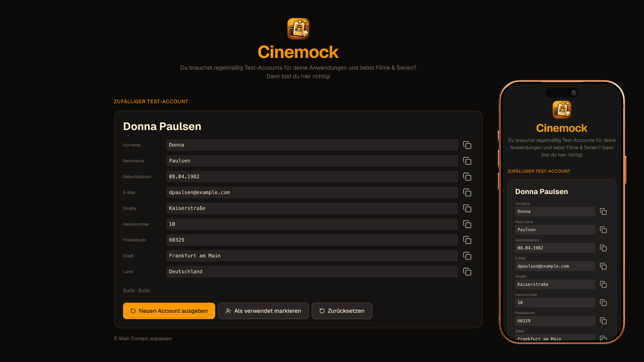Copy the Hausnummer value 10
The image size is (644, 362).
[467, 224]
